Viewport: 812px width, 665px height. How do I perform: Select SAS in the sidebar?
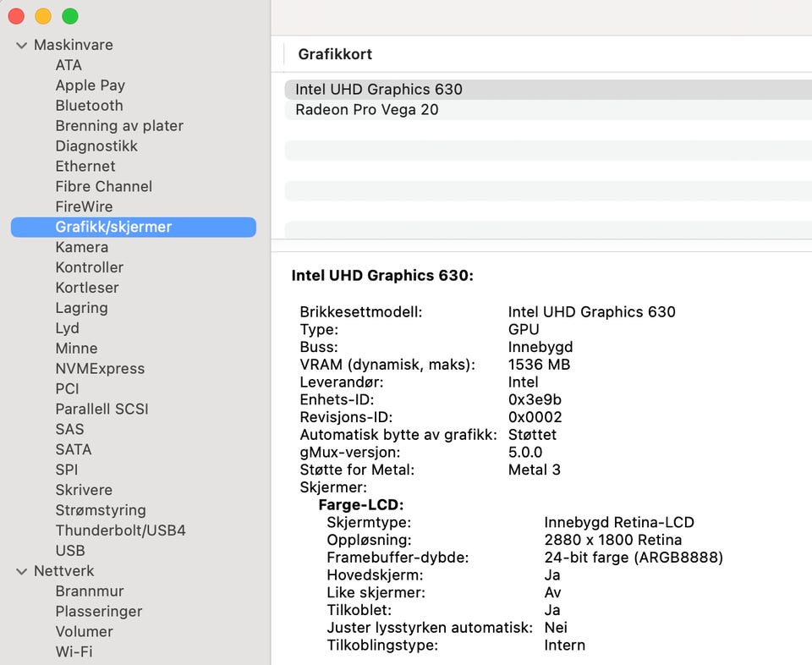[69, 429]
